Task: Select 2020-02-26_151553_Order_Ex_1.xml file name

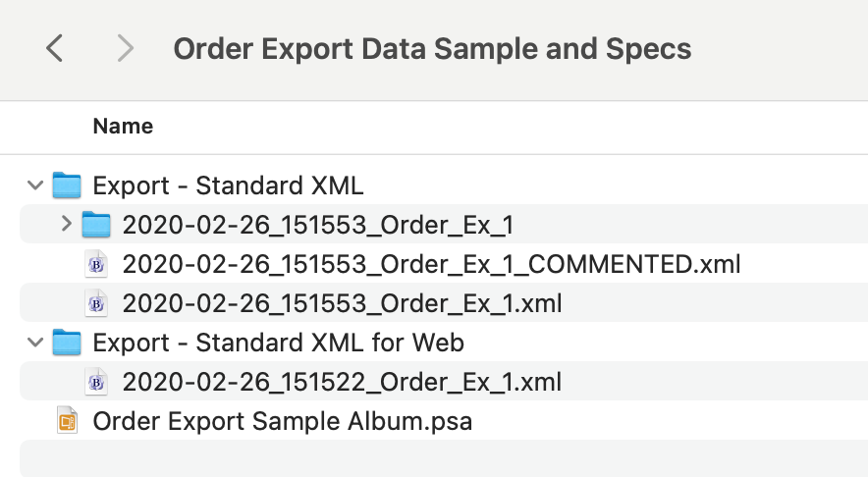Action: pos(342,303)
